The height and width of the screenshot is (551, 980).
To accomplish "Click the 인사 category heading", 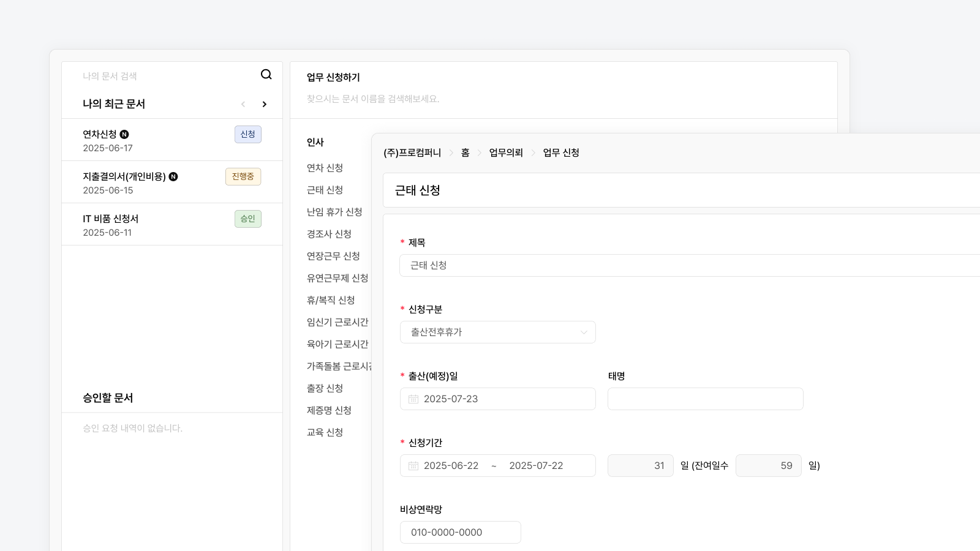I will click(x=315, y=142).
